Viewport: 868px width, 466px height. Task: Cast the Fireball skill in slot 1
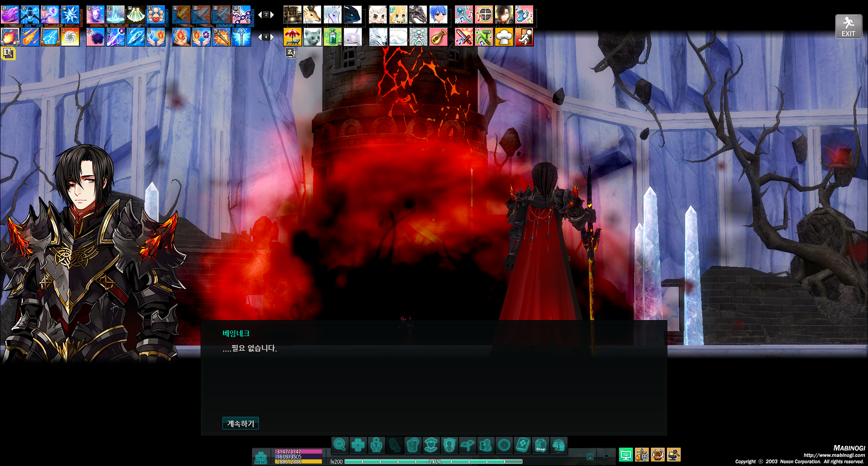(x=10, y=37)
